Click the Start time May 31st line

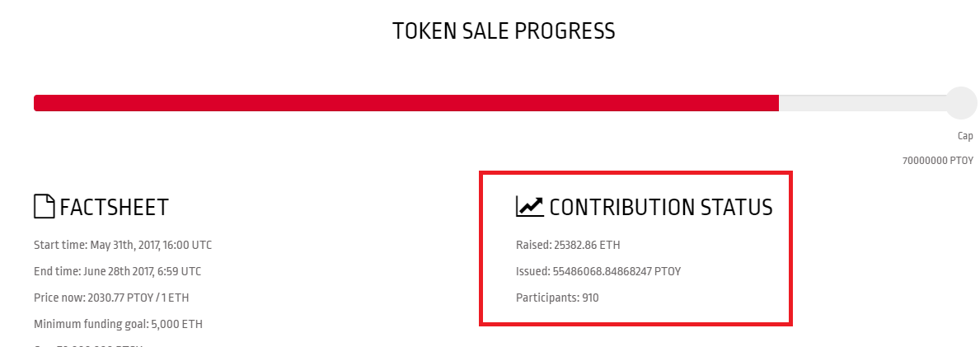point(123,245)
